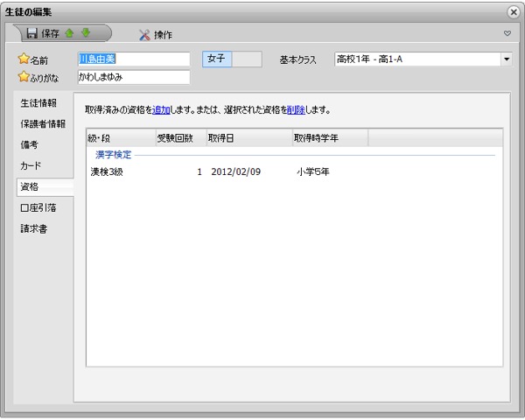Click the 削除 link to delete qualification

(296, 110)
